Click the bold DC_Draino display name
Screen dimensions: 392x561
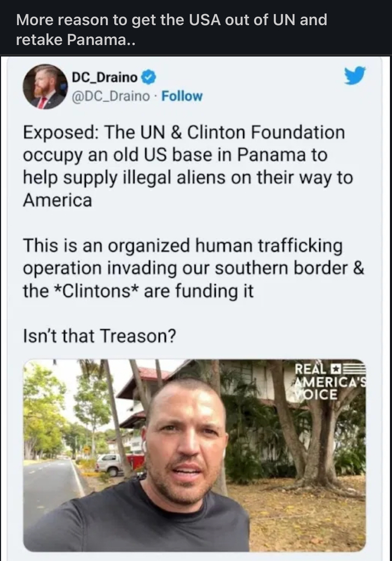pos(105,77)
